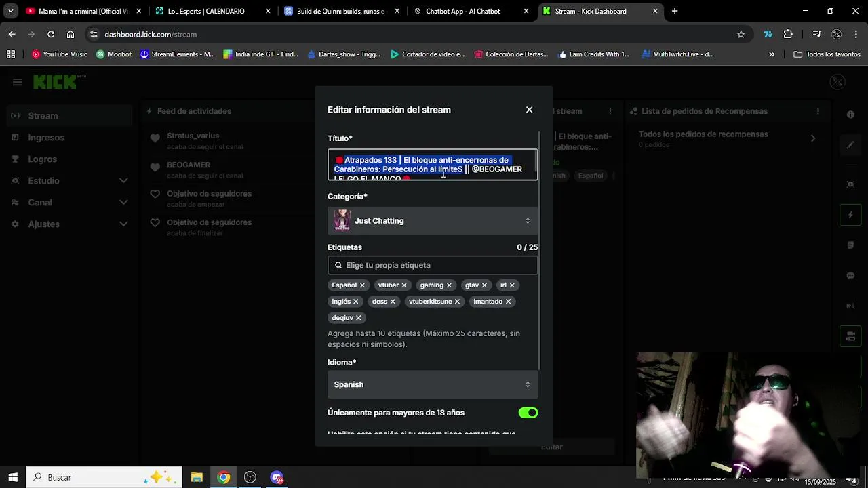This screenshot has height=488, width=868.
Task: Click the lightning bolt icon on right rail
Action: [x=850, y=215]
